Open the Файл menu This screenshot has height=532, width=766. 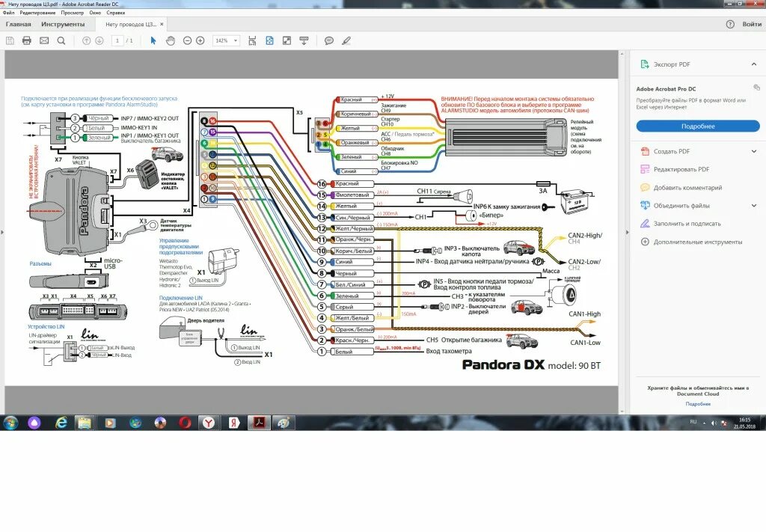point(8,13)
